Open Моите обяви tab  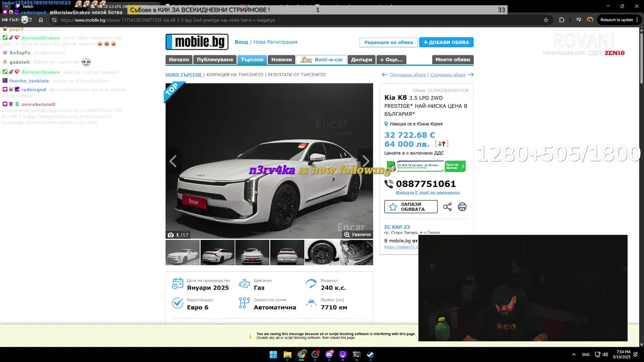pos(453,60)
